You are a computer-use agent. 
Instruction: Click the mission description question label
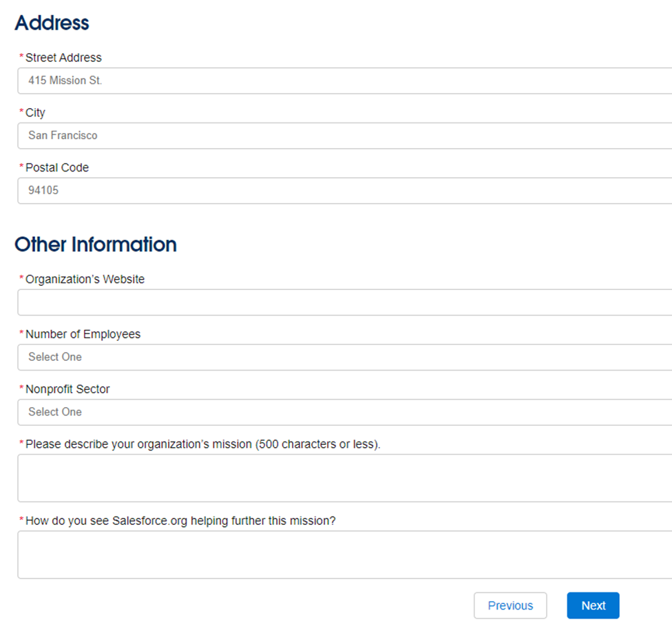[202, 445]
